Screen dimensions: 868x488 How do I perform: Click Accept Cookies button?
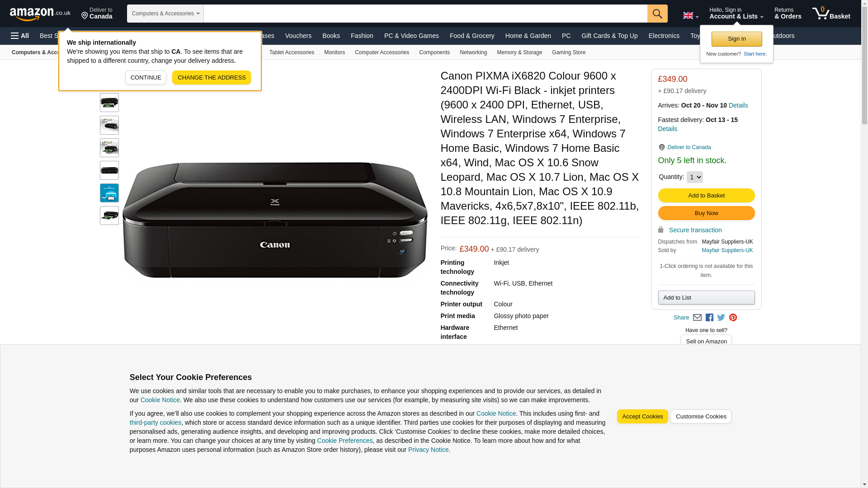pyautogui.click(x=642, y=417)
